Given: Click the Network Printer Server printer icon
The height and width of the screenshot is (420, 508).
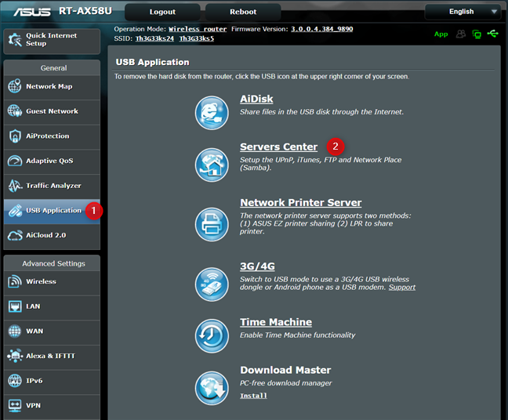Looking at the screenshot, I should (x=212, y=224).
